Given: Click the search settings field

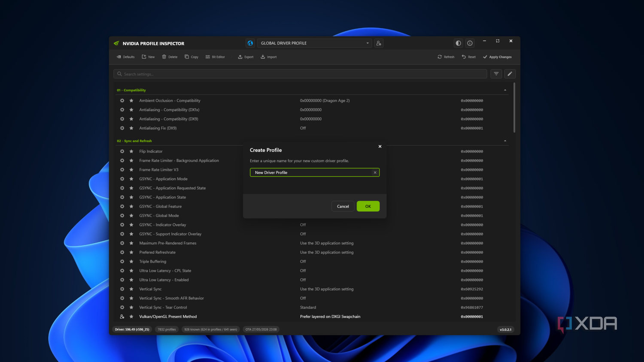Looking at the screenshot, I should (300, 74).
